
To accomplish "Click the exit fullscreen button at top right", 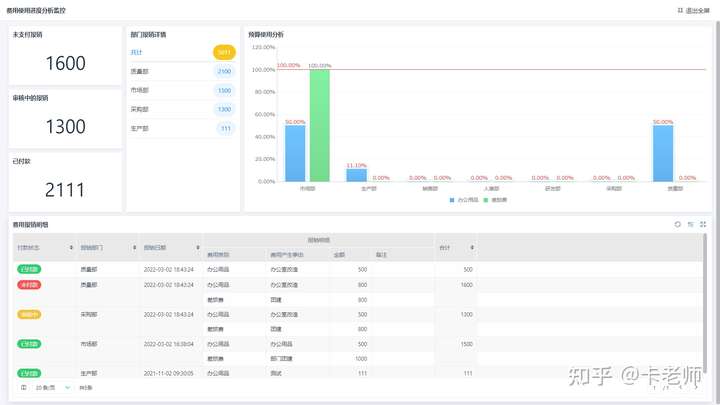I will [x=693, y=10].
